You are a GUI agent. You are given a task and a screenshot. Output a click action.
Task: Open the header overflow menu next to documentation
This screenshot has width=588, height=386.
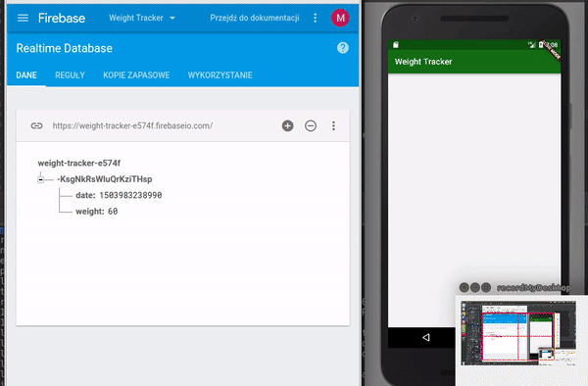(x=315, y=18)
